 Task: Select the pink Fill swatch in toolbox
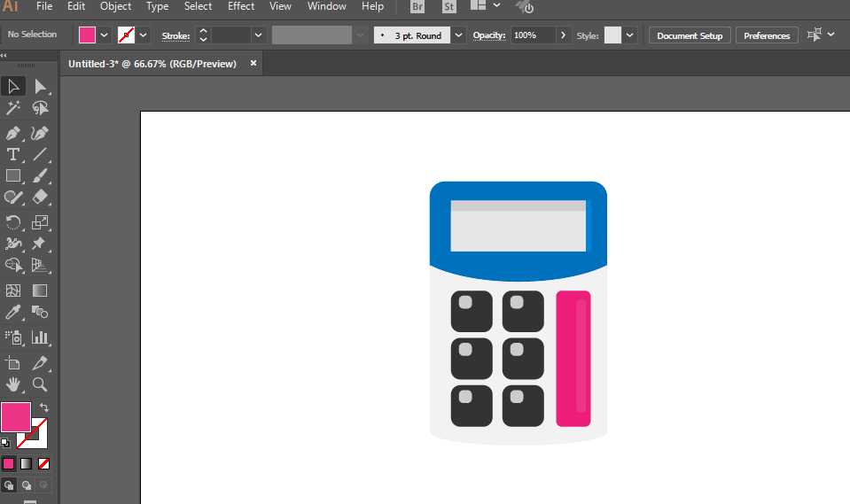click(16, 416)
